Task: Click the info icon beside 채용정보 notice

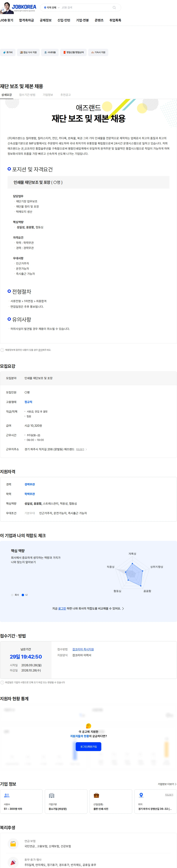Action: click(x=2, y=350)
